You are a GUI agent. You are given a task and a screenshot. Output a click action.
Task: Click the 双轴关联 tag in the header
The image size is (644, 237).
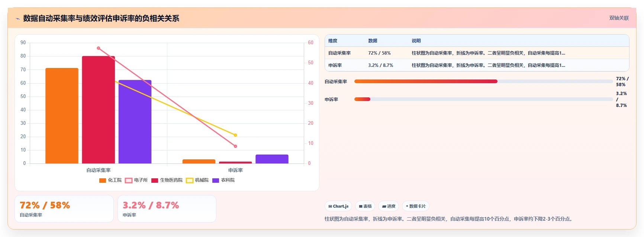pyautogui.click(x=619, y=18)
